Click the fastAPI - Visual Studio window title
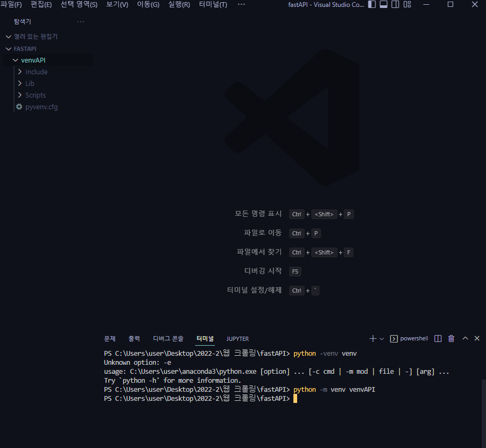 click(x=326, y=5)
